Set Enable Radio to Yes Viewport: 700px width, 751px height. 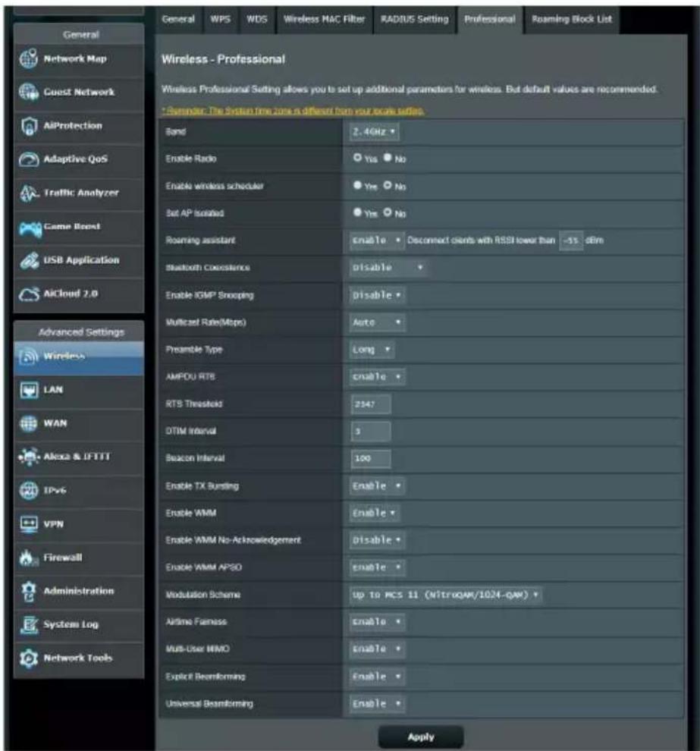click(357, 158)
